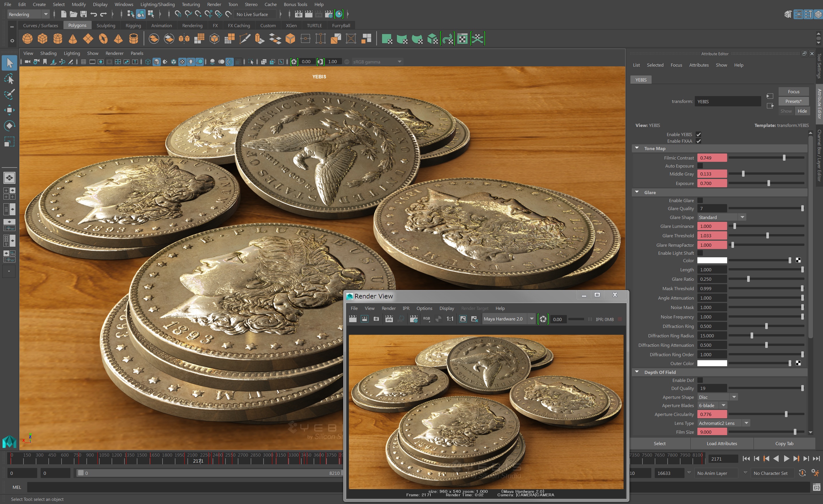The height and width of the screenshot is (504, 823).
Task: Click the 1:1 real size icon
Action: [450, 319]
